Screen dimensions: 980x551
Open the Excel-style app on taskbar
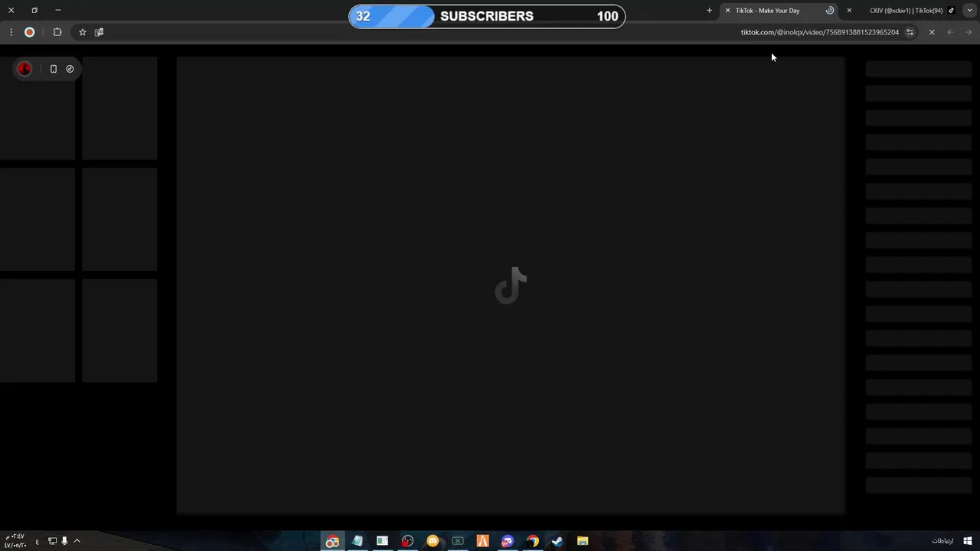[458, 541]
